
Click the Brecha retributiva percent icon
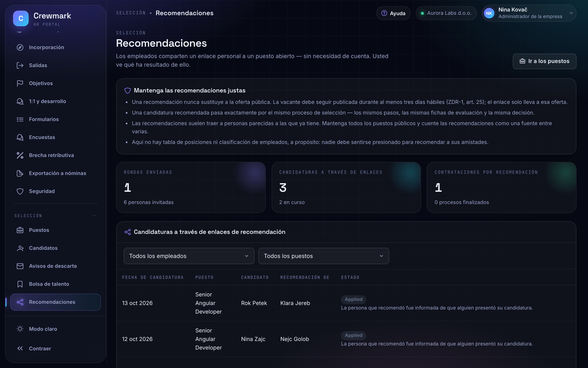(x=20, y=155)
